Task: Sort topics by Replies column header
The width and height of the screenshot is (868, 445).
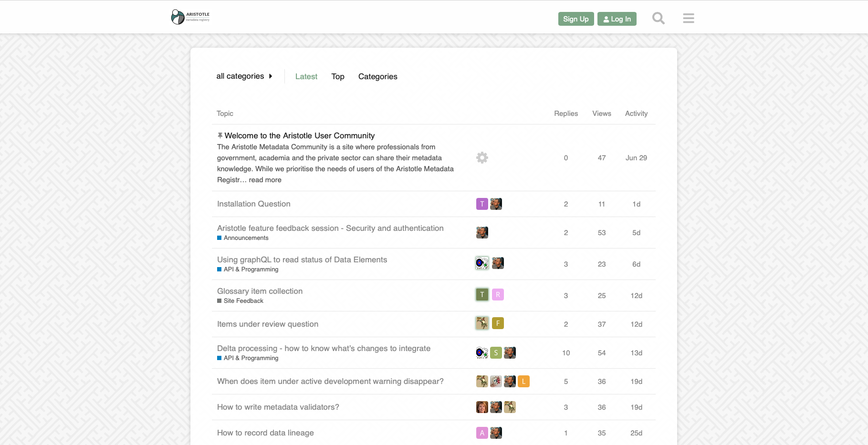Action: (565, 114)
